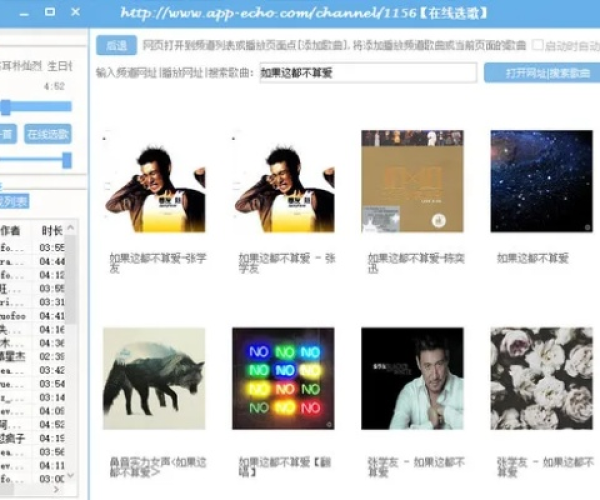Click the title 如果这都不算爱-陈奕迅
Viewport: 600px width, 500px height.
416,263
